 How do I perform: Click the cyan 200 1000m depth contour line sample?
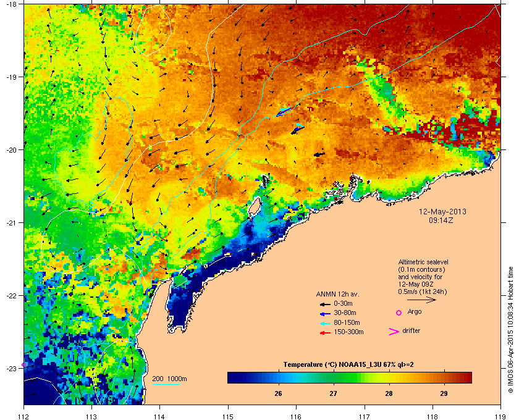pos(166,384)
